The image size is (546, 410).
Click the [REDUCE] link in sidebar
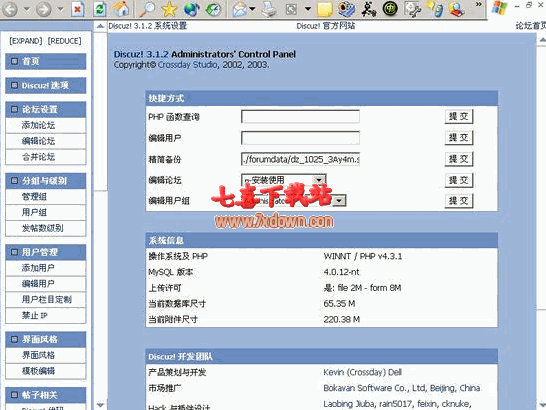click(x=64, y=41)
